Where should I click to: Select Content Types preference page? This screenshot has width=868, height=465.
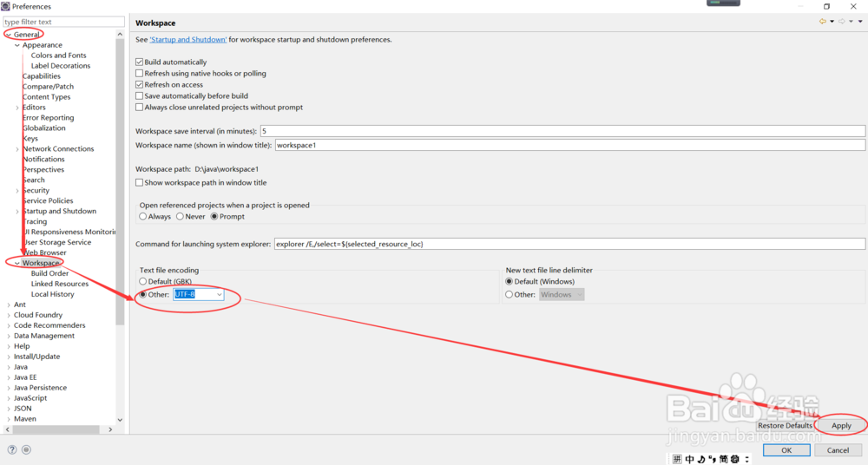pos(47,97)
